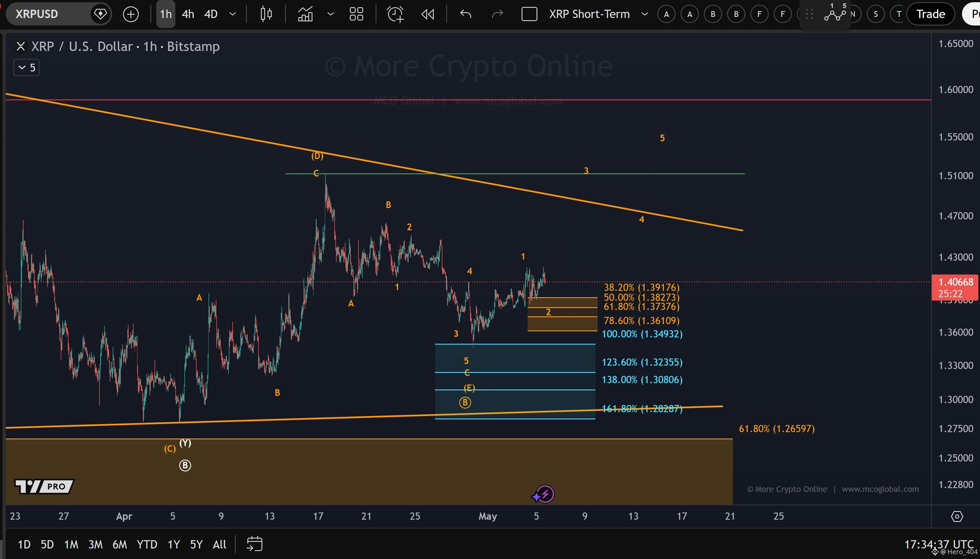Click the 50.00% (1.38273) Fibonacci label
This screenshot has width=980, height=559.
[x=642, y=297]
